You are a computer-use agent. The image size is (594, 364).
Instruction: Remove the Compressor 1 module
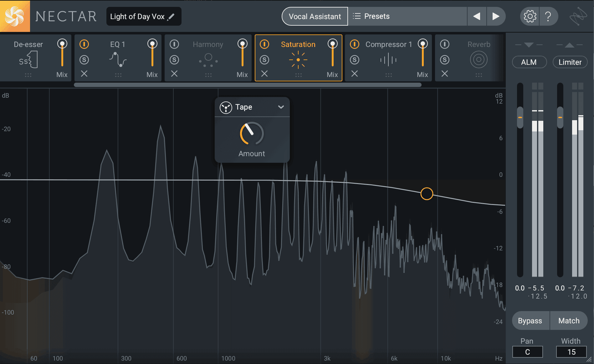click(355, 74)
